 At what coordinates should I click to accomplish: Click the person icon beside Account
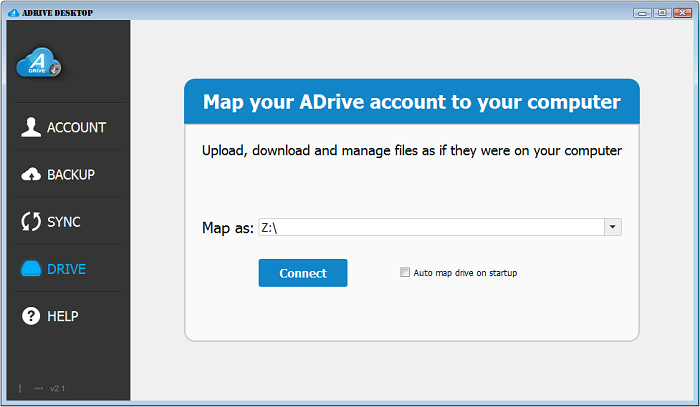pyautogui.click(x=31, y=127)
